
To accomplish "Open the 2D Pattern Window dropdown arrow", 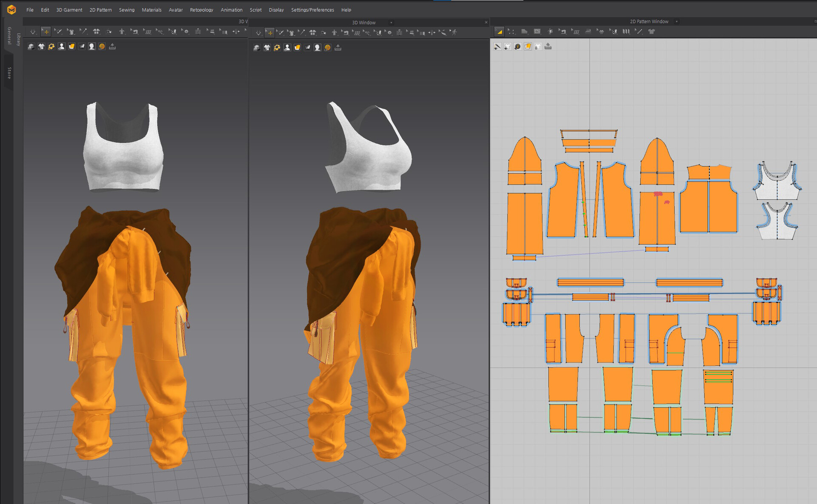I will coord(676,22).
